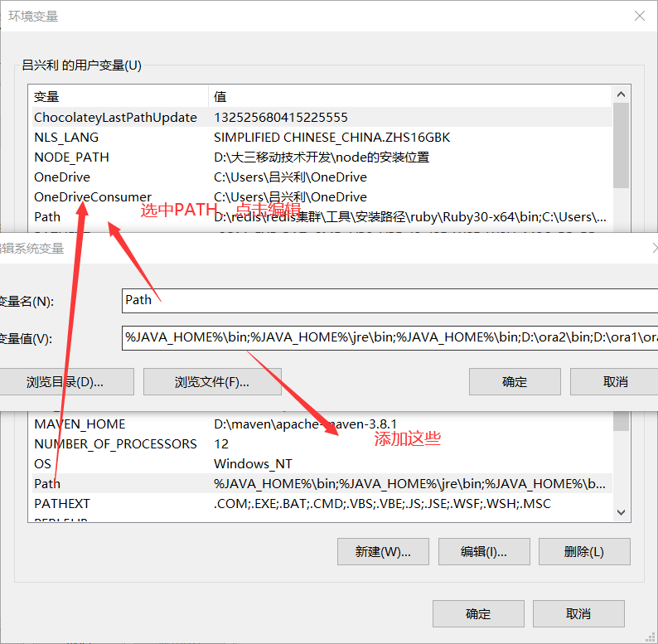Image resolution: width=658 pixels, height=644 pixels.
Task: Select ChocolateyLastPathUpdate variable row
Action: [x=322, y=117]
